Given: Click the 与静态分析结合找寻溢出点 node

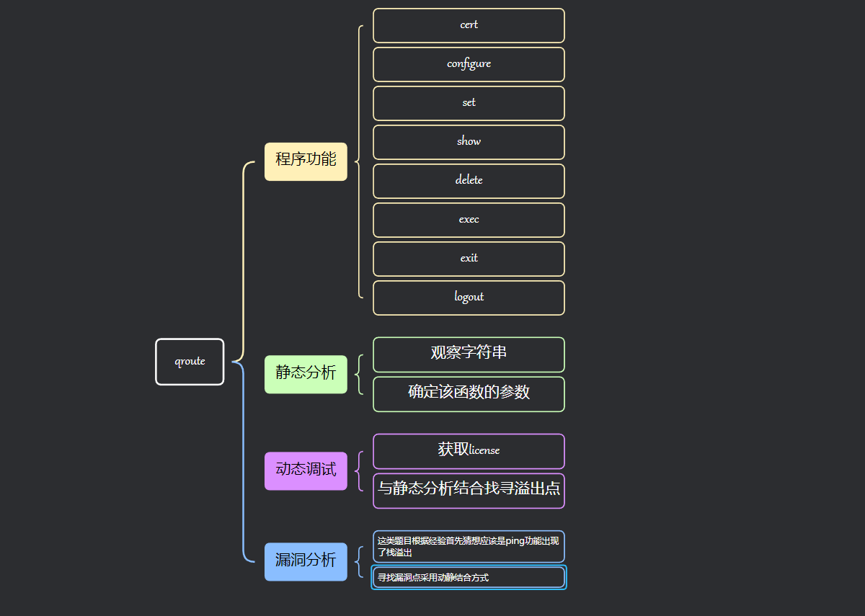Looking at the screenshot, I should pos(469,490).
